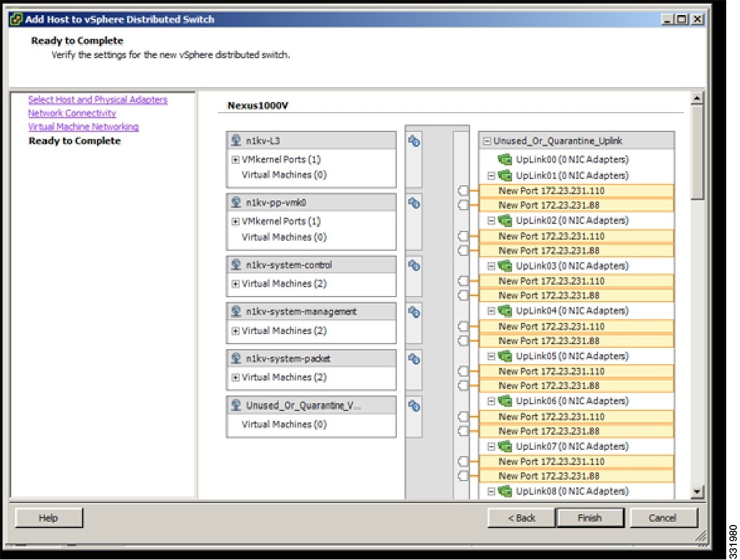The width and height of the screenshot is (740, 560).
Task: Click the Nexus1000V heading
Action: pos(258,106)
